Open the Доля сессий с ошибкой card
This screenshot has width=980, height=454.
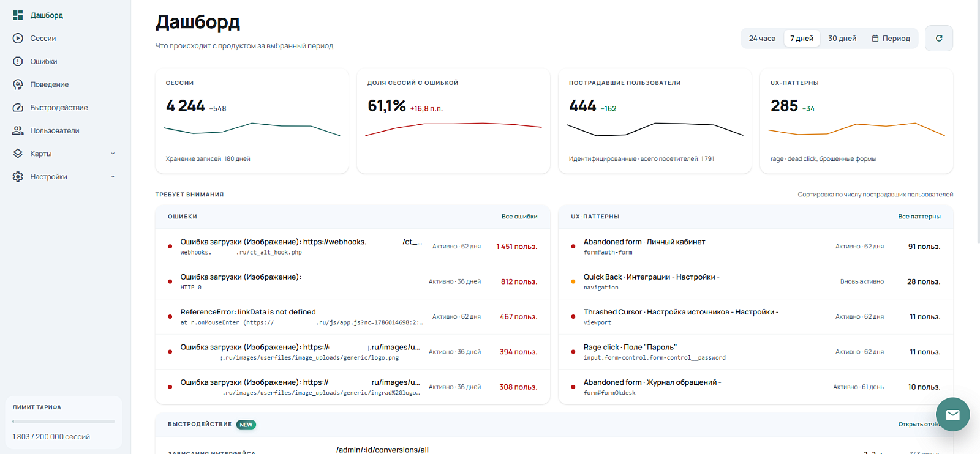pyautogui.click(x=453, y=121)
